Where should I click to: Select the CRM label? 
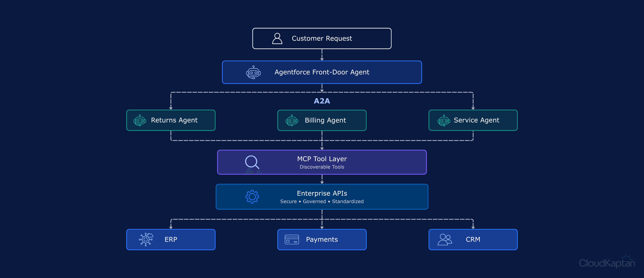pos(473,240)
